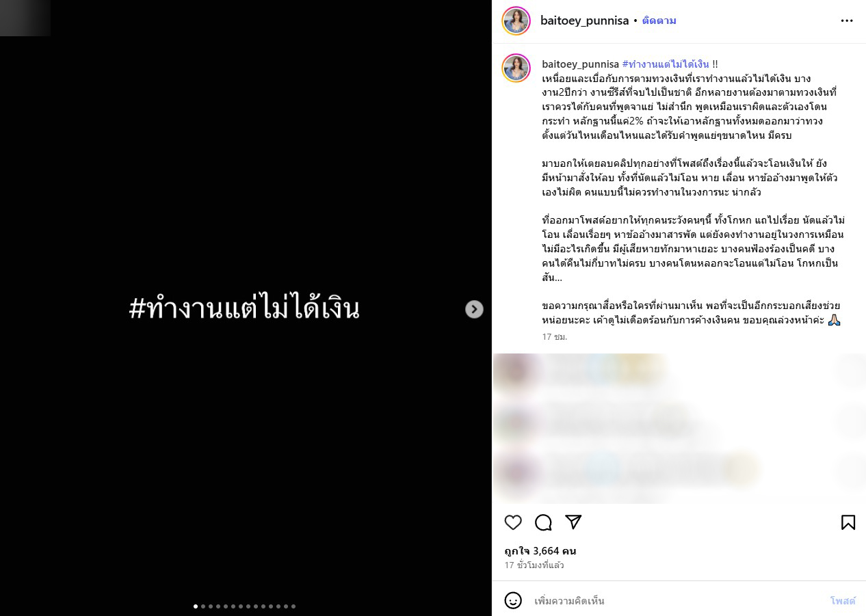Viewport: 866px width, 616px height.
Task: Share the post via the paper plane icon
Action: click(573, 522)
